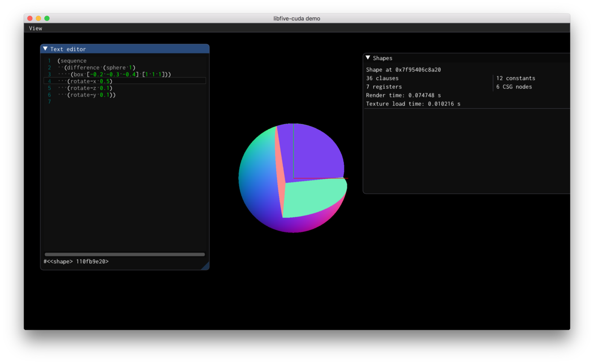Collapse the Shapes panel triangle
Screen dimensions: 594x364
(x=368, y=58)
